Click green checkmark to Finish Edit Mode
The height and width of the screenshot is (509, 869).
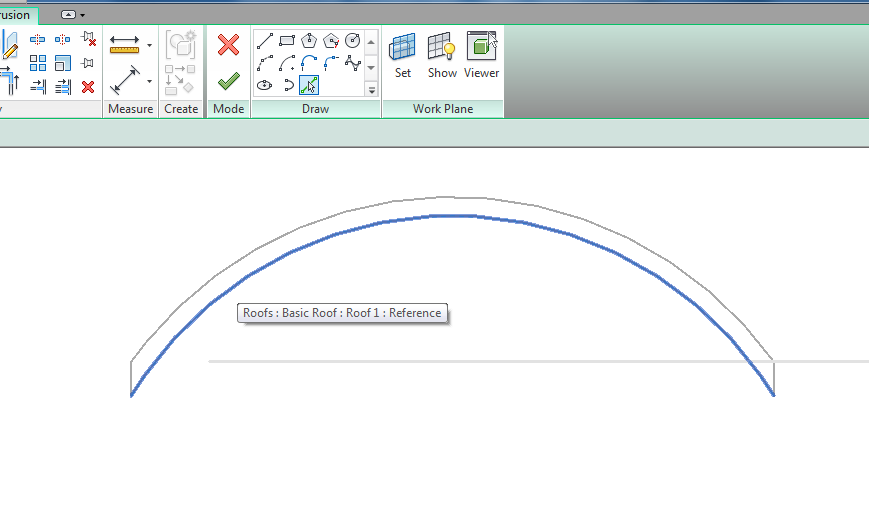pyautogui.click(x=228, y=80)
